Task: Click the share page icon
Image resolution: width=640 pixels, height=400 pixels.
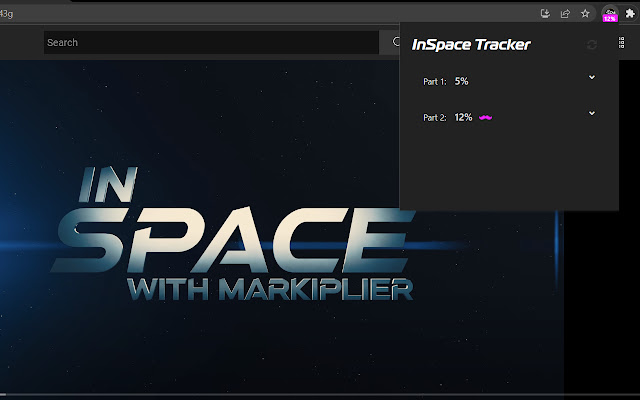Action: pyautogui.click(x=565, y=13)
